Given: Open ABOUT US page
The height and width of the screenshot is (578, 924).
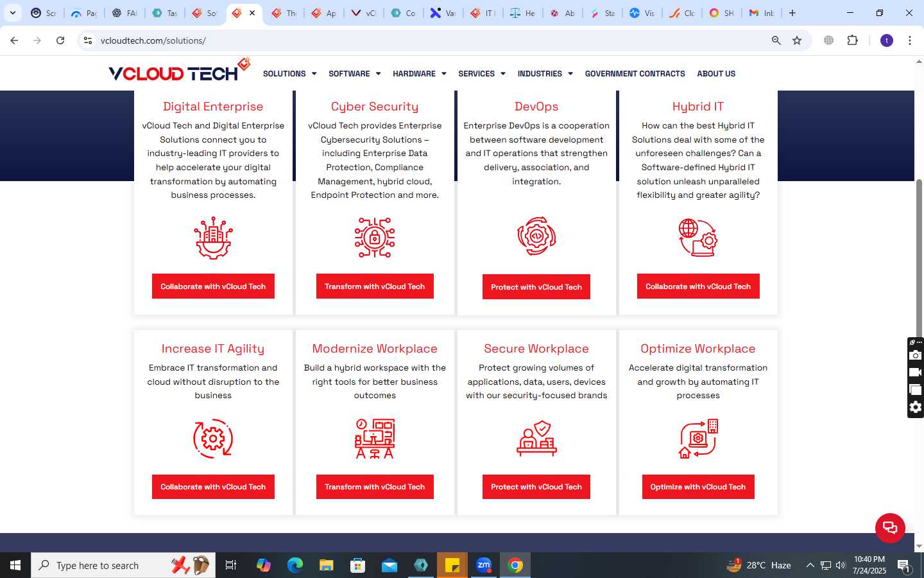Looking at the screenshot, I should pos(716,74).
